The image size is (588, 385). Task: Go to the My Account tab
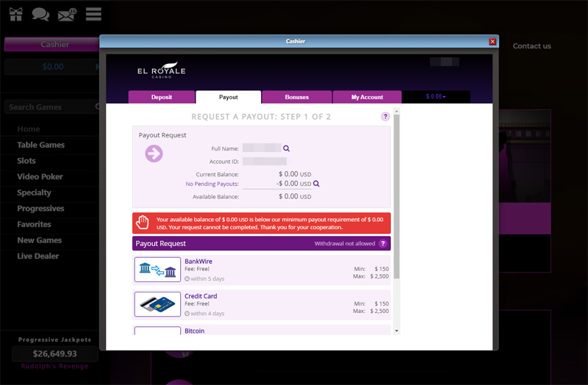[367, 97]
